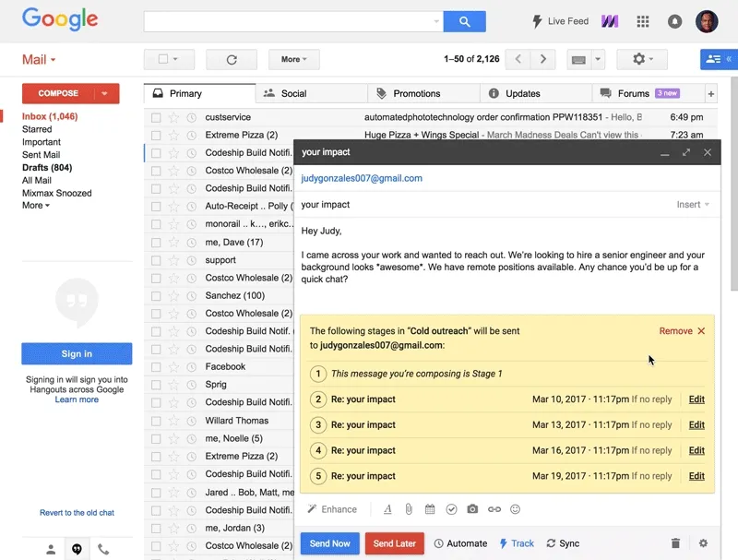Open the calendar availability icon in compose toolbar
Viewport: 738px width, 560px height.
click(x=430, y=509)
